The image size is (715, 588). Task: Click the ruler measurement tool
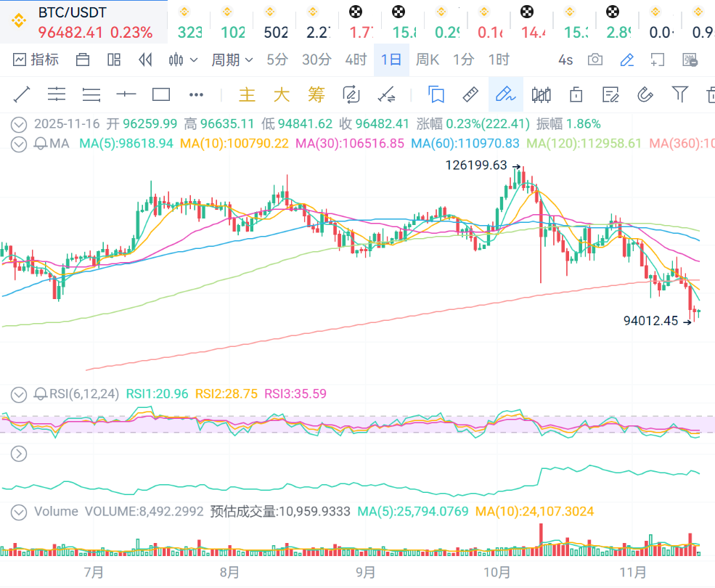[x=470, y=94]
